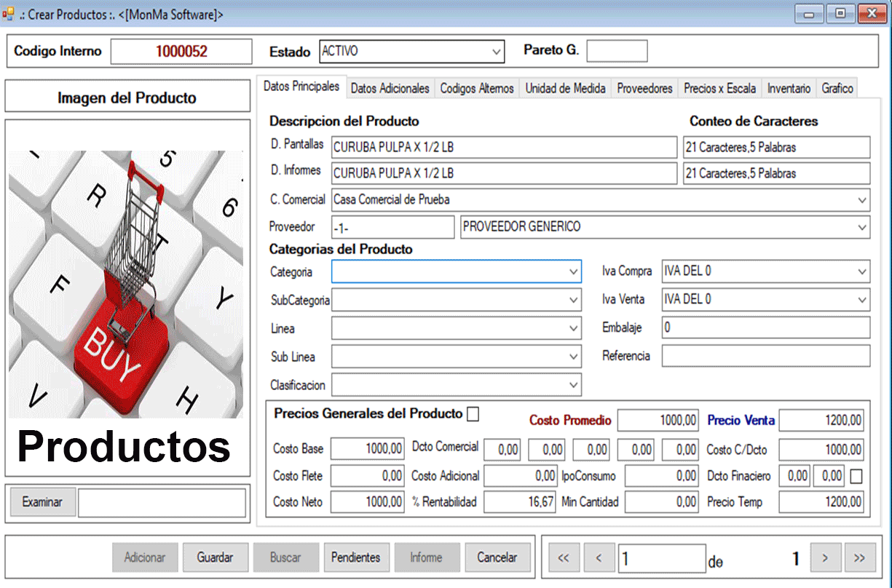Viewport: 892px width, 588px height.
Task: Click the Codigo Interno field showing 1000052
Action: (181, 52)
